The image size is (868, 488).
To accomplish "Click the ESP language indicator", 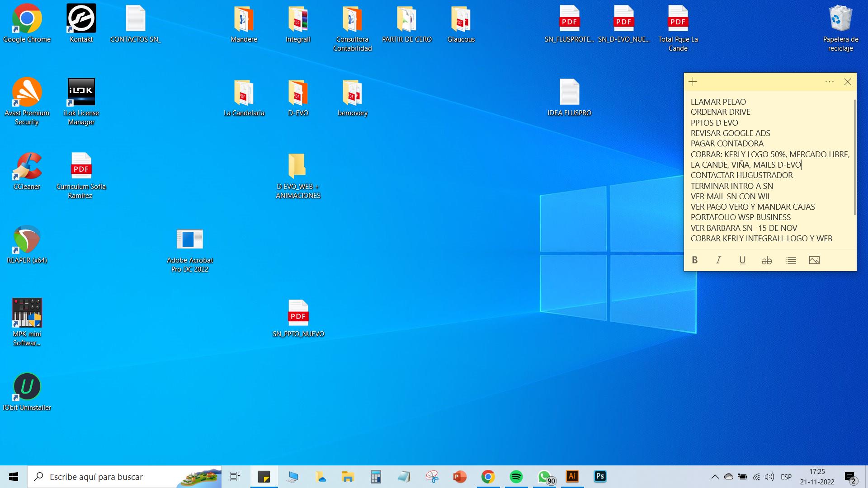I will 786,477.
